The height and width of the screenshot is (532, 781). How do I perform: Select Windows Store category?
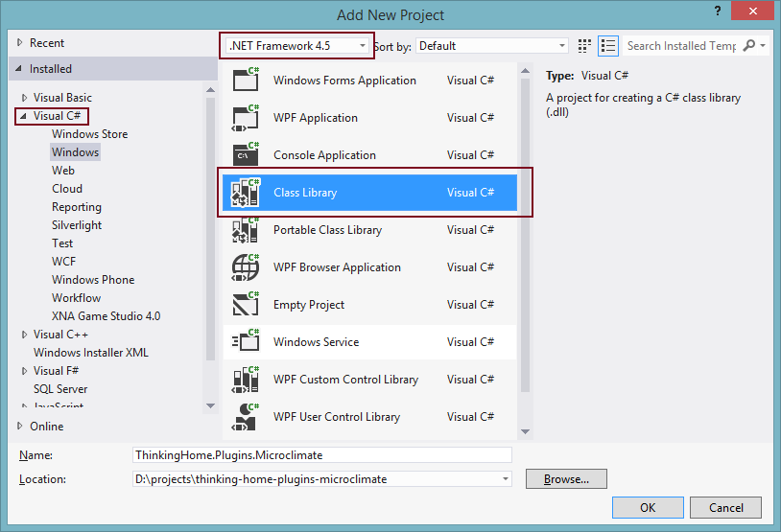89,134
